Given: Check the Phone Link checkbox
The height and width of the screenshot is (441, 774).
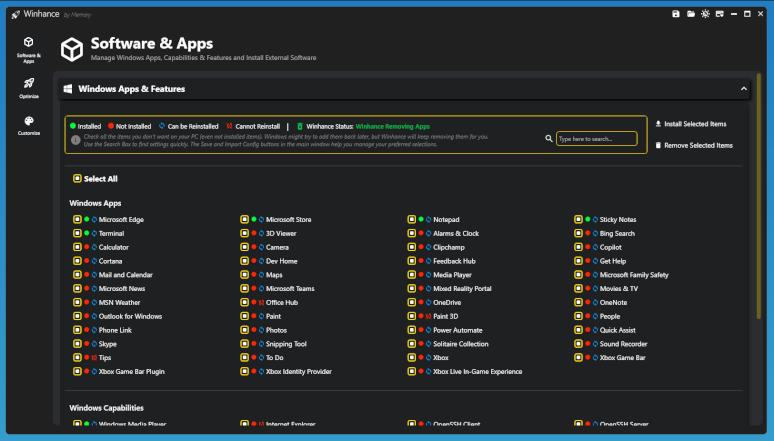Looking at the screenshot, I should coord(77,330).
